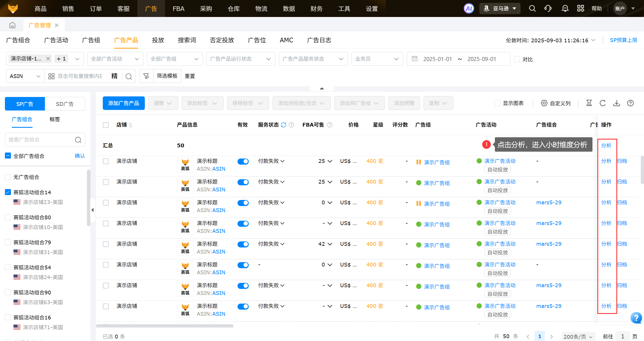This screenshot has width=644, height=341.
Task: Click the refresh table icon
Action: pos(603,103)
